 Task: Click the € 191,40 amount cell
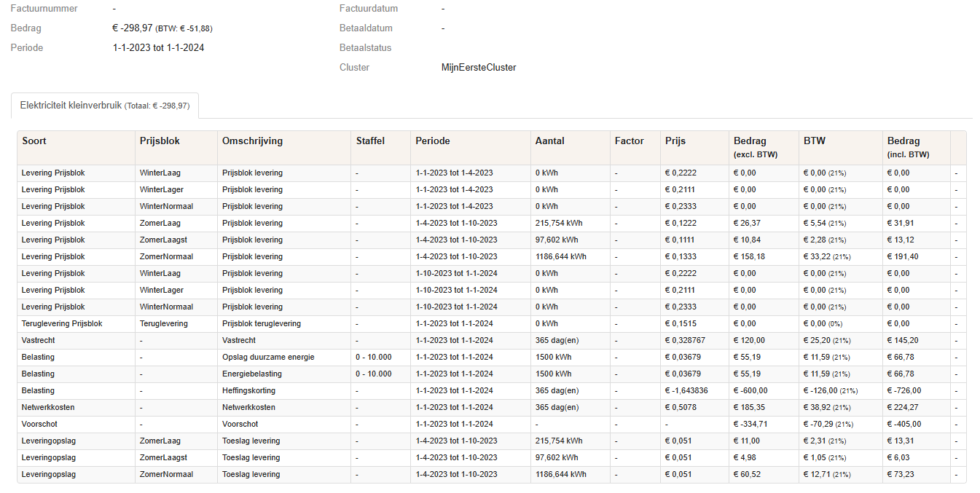point(902,257)
